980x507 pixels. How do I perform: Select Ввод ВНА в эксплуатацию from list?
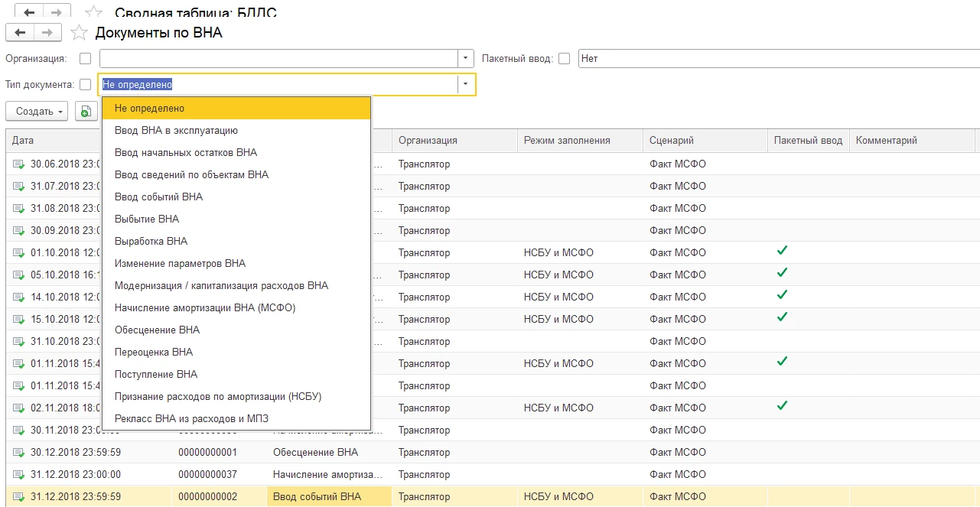[x=176, y=131]
